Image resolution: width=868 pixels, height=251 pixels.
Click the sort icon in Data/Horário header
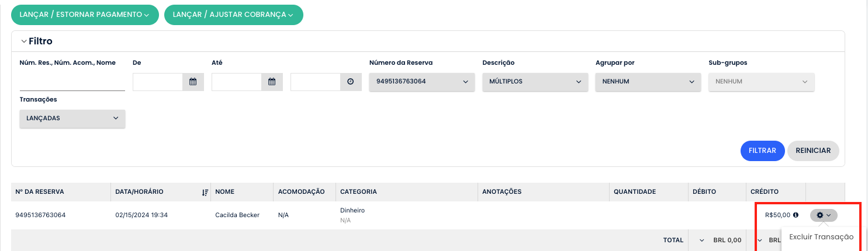[205, 192]
